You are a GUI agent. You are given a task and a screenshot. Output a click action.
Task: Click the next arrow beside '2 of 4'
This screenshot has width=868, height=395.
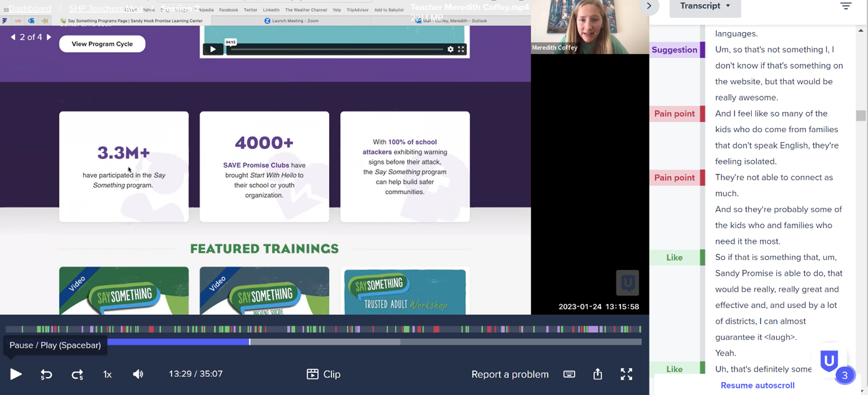[49, 37]
